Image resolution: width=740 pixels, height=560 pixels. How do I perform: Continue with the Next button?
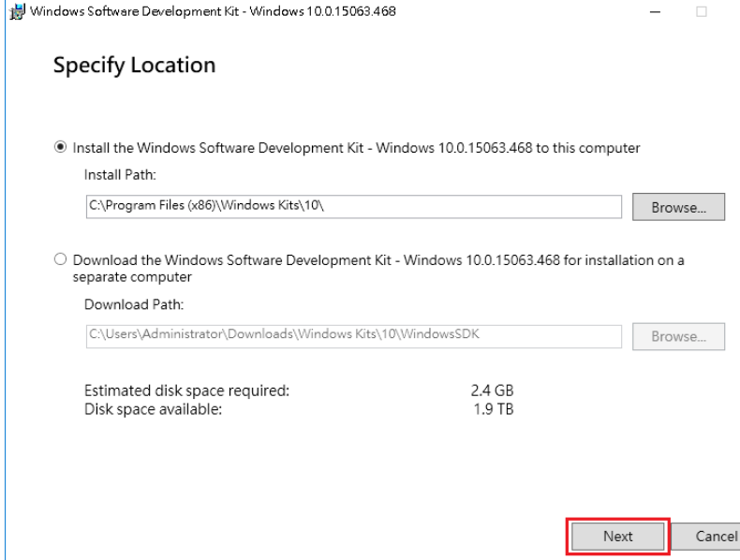click(x=618, y=537)
